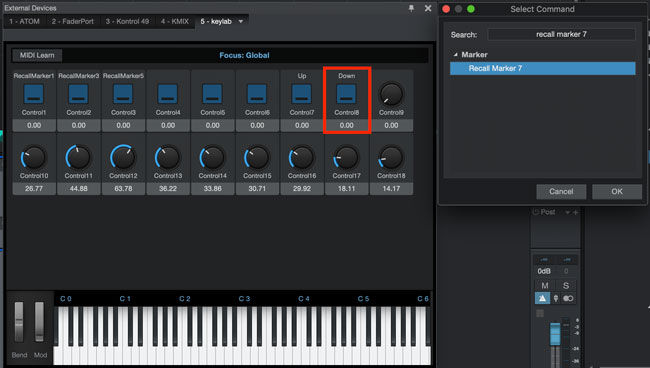Click the MIDI Learn button
This screenshot has width=650, height=368.
pos(37,55)
